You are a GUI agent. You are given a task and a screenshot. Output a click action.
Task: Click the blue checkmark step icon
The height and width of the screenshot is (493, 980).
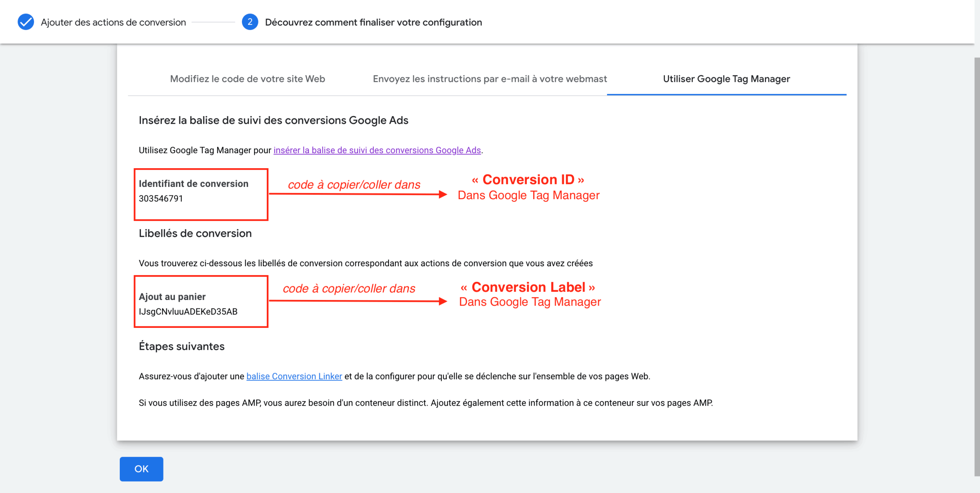(x=26, y=22)
